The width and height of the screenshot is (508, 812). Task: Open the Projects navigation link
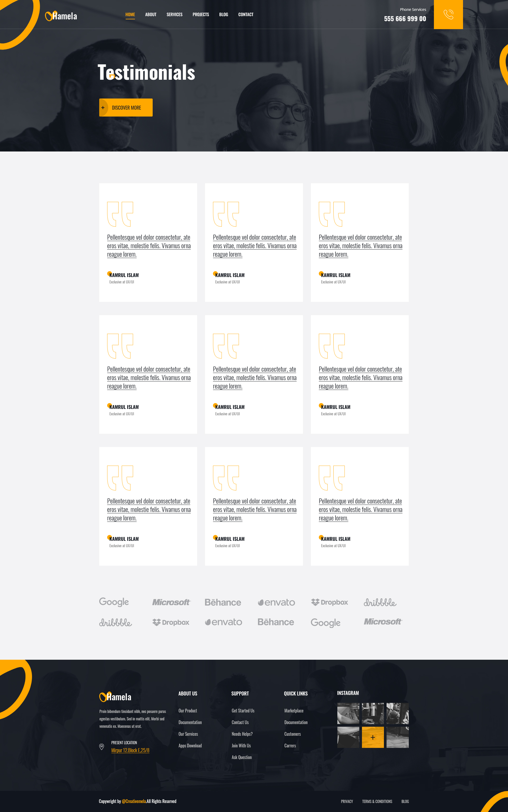[201, 15]
